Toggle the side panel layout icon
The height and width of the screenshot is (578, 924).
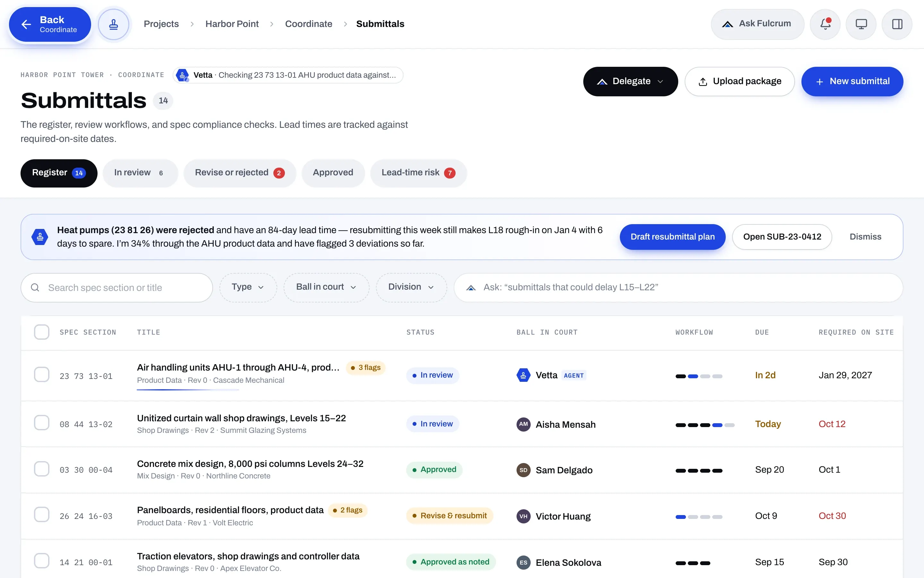coord(897,24)
